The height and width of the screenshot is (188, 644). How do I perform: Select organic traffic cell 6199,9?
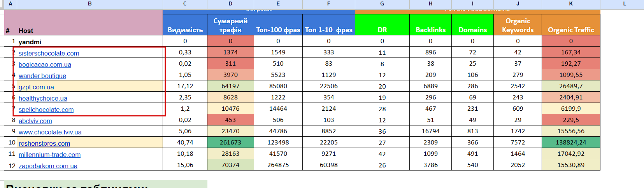click(571, 108)
